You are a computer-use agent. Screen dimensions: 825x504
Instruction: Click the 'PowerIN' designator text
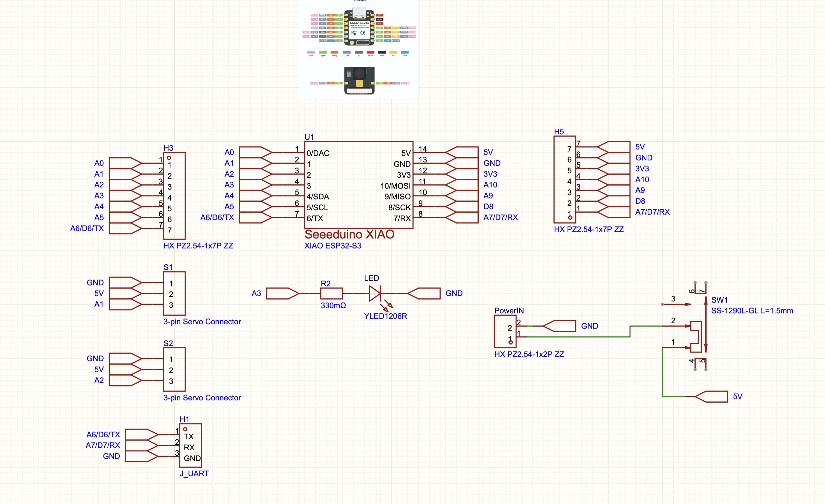click(509, 311)
